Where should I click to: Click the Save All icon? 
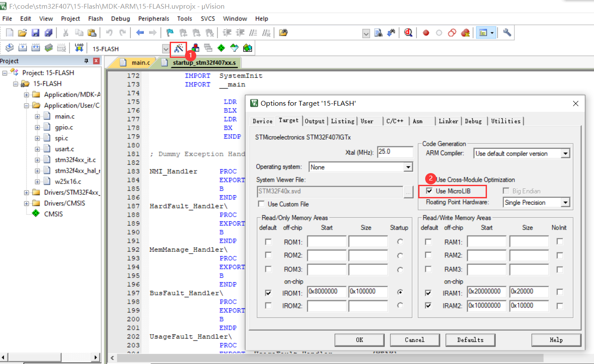pos(48,33)
